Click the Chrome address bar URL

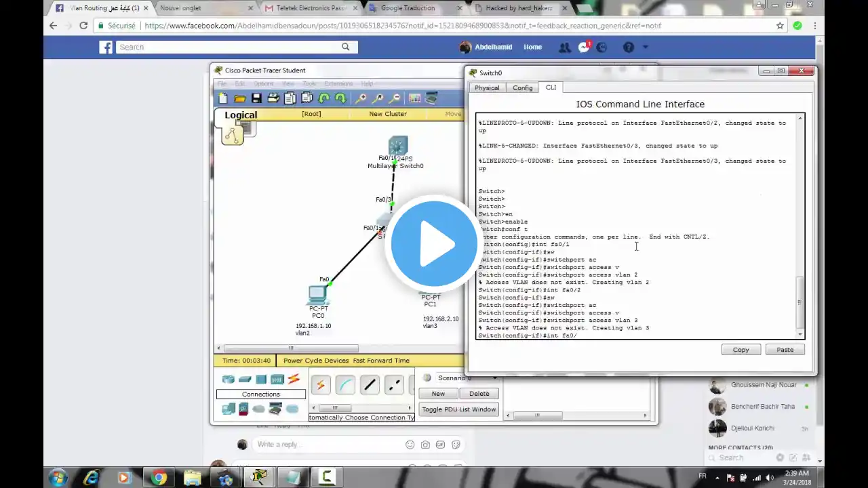coord(403,26)
